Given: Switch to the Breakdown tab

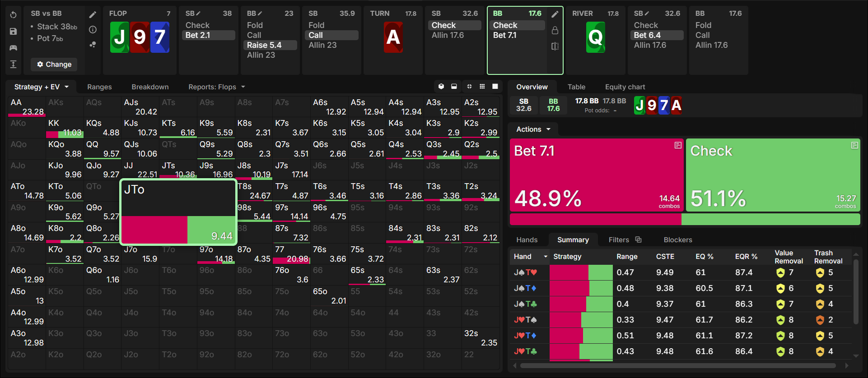Looking at the screenshot, I should [x=150, y=87].
